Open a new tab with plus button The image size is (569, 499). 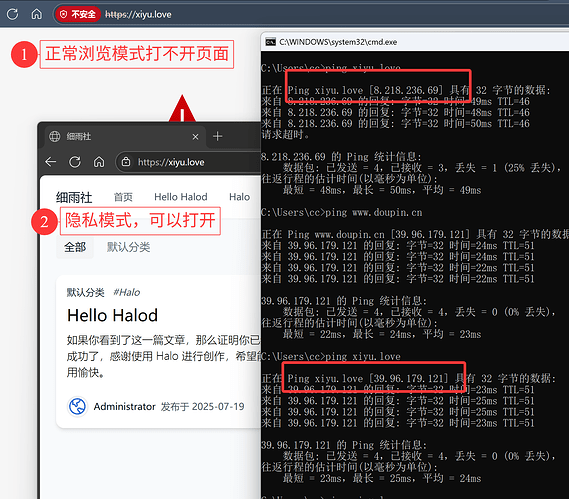click(x=218, y=136)
